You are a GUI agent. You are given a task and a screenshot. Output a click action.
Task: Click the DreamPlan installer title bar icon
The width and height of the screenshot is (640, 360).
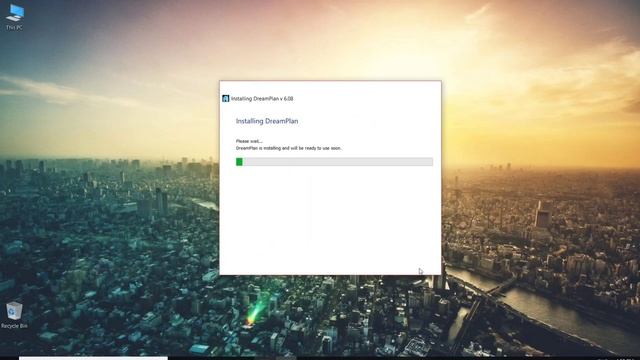pyautogui.click(x=225, y=98)
